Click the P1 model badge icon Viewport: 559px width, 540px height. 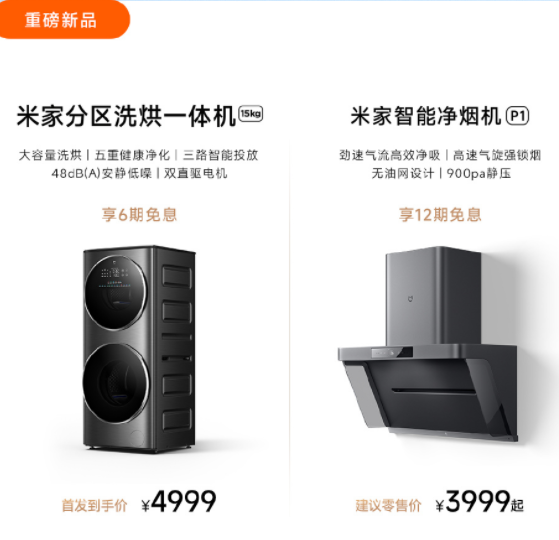coord(518,116)
